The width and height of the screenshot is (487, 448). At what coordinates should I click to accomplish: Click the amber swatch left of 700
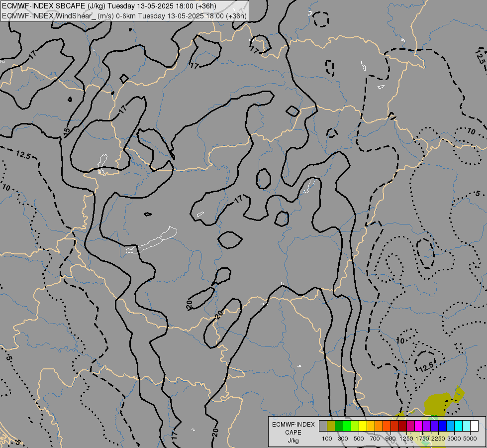click(371, 426)
